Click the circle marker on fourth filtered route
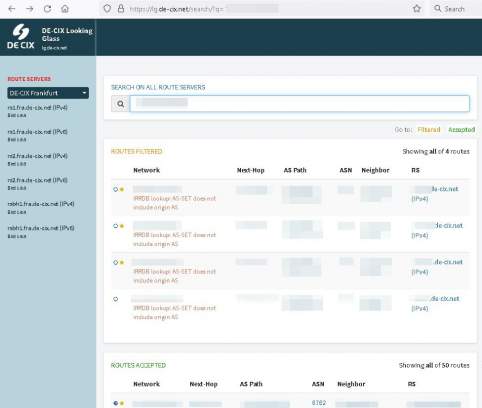482x408 pixels. coord(115,299)
